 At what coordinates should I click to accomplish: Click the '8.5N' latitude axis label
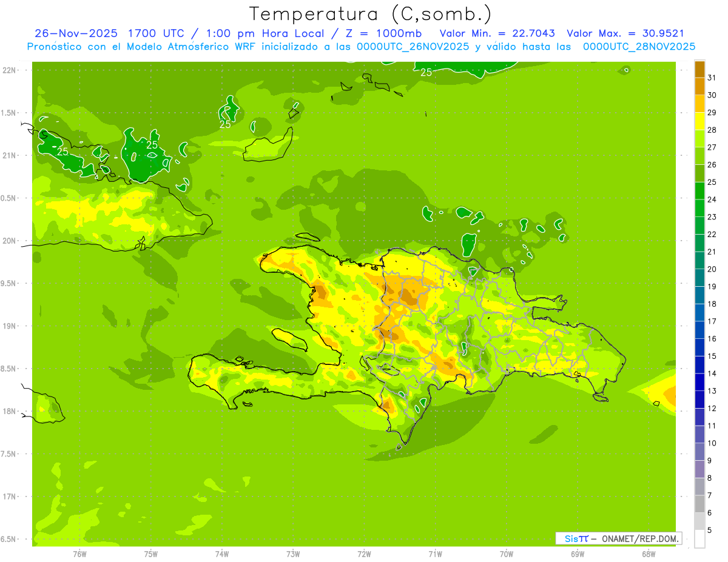click(x=8, y=369)
